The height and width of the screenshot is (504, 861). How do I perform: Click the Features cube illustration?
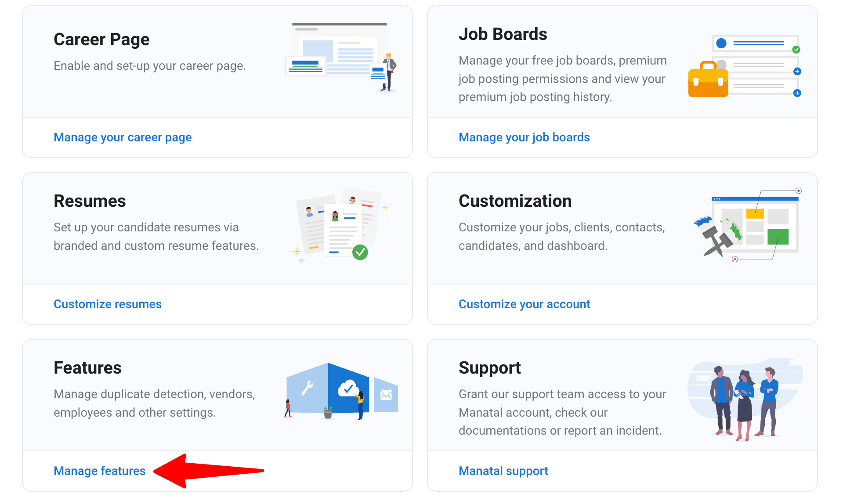[341, 391]
